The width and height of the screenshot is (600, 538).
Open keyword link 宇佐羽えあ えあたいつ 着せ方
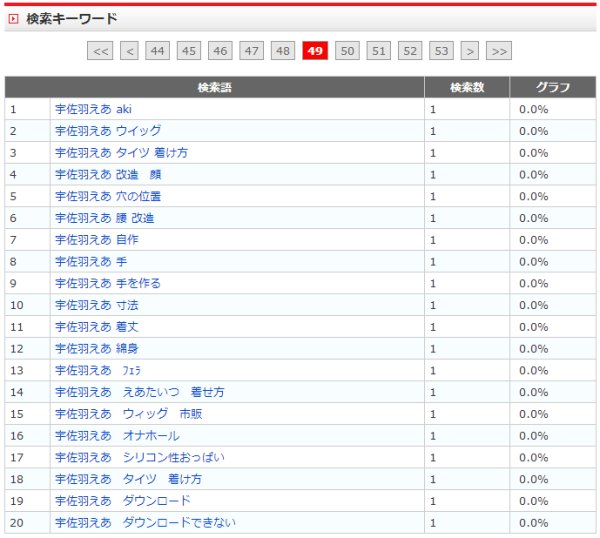click(140, 392)
